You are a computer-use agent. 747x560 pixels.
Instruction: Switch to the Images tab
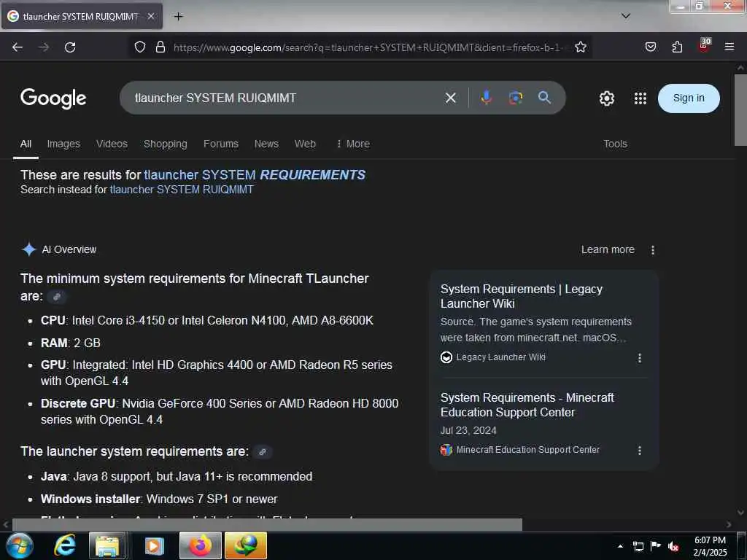(63, 144)
